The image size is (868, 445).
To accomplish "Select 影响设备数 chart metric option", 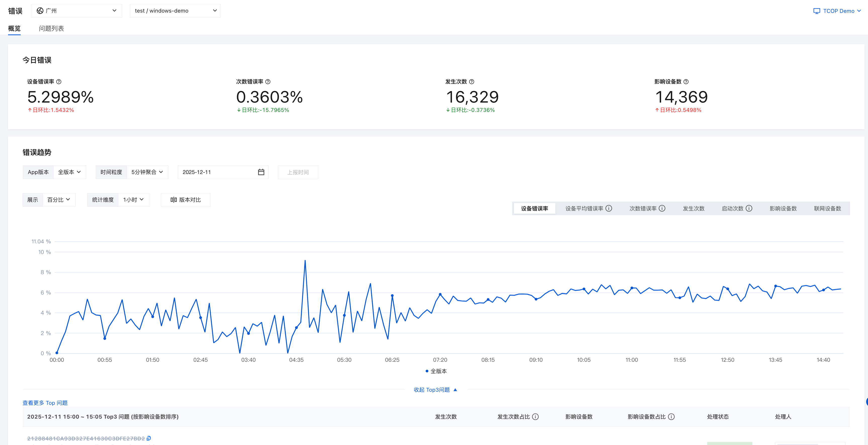I will coord(783,208).
